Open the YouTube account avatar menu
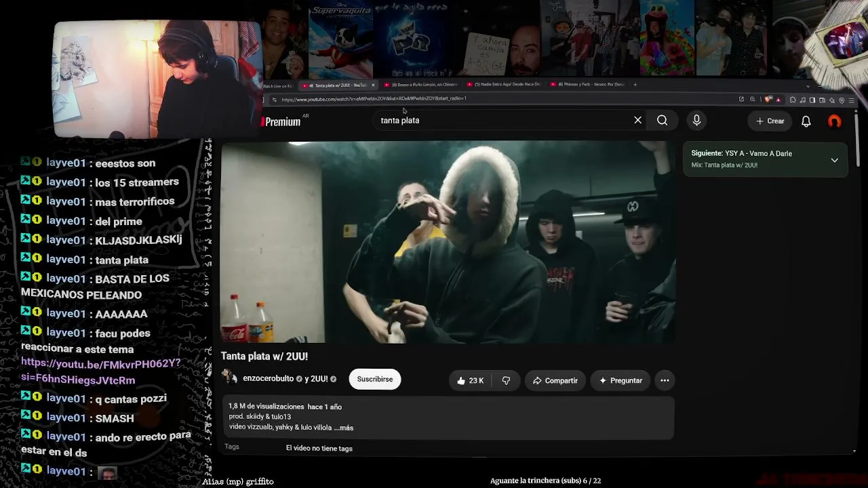 point(835,121)
